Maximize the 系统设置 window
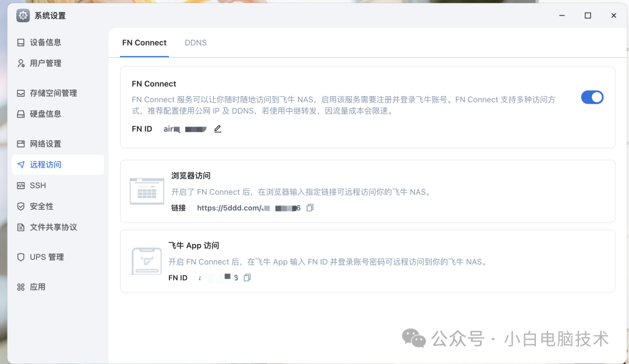Image resolution: width=629 pixels, height=364 pixels. pyautogui.click(x=588, y=16)
